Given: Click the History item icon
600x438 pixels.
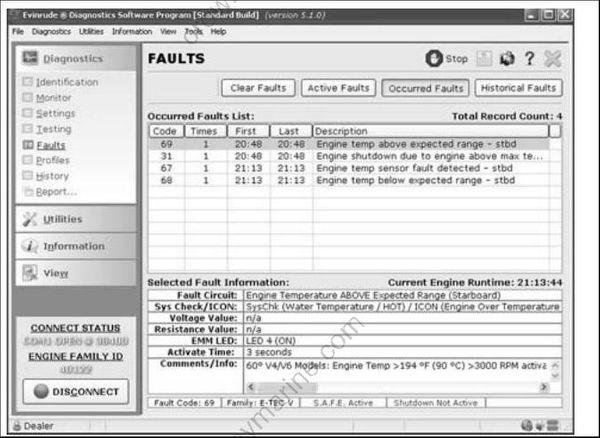Looking at the screenshot, I should pyautogui.click(x=27, y=176).
